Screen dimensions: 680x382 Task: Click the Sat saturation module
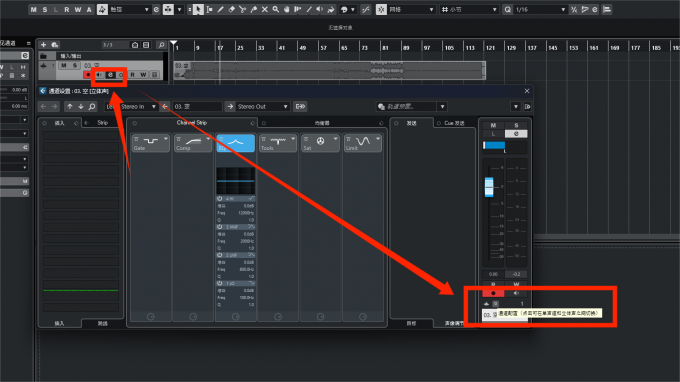click(320, 143)
